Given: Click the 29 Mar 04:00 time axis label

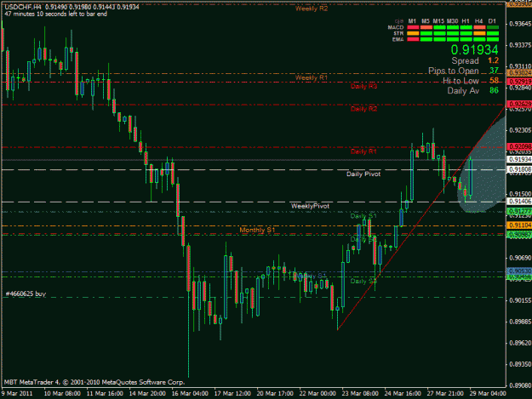Looking at the screenshot, I should coord(488,394).
